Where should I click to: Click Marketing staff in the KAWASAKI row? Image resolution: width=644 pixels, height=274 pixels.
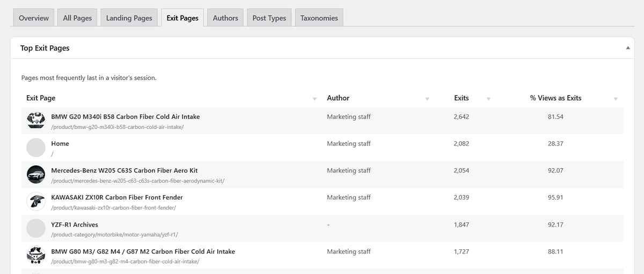pyautogui.click(x=349, y=197)
